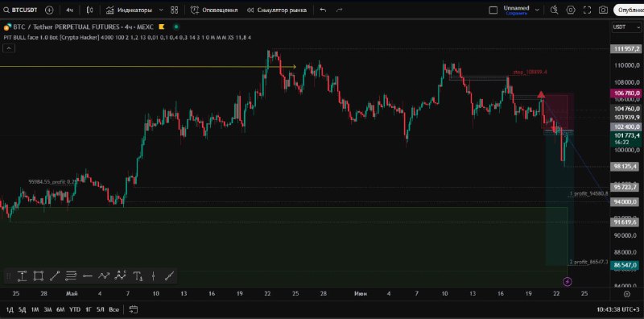The height and width of the screenshot is (319, 644).
Task: Open quick search magnifier icon
Action: pos(555,10)
